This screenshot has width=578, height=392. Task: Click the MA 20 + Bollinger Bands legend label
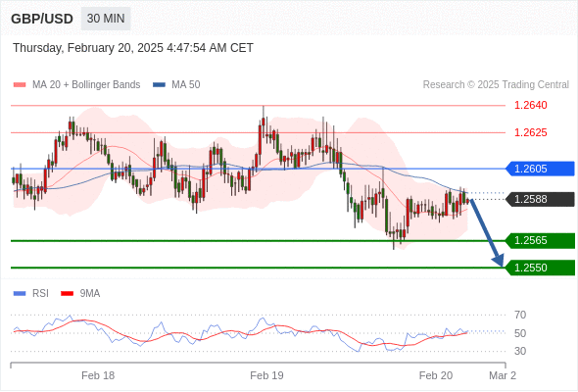coord(86,85)
